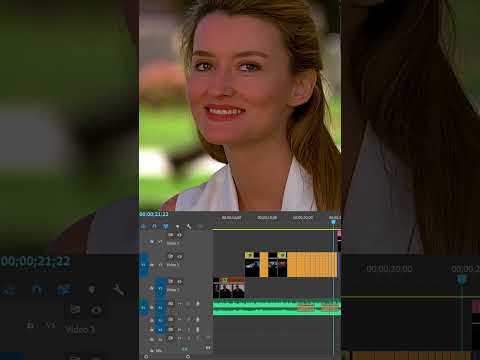Toggle sync lock for Video 2 track
480x360 pixels.
171,256
